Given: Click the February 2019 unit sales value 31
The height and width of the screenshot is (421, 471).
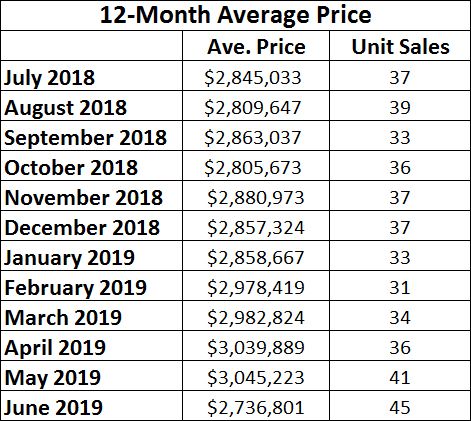Looking at the screenshot, I should pos(400,286).
